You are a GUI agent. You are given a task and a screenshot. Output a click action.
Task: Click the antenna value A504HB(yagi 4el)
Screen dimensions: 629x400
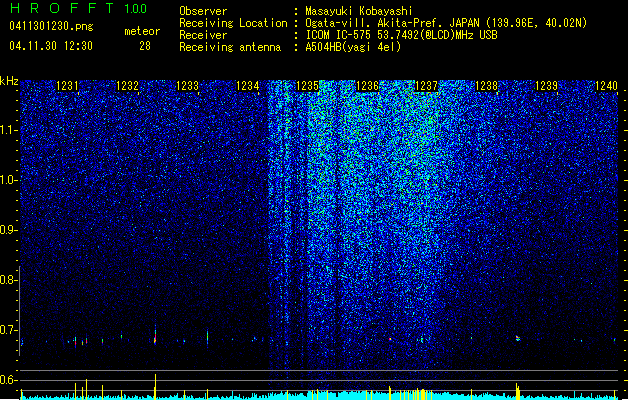click(x=353, y=47)
